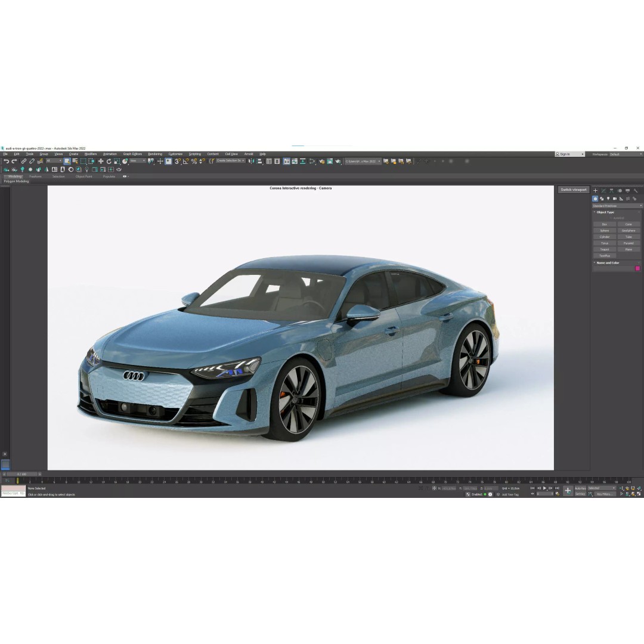
Task: Open the Rendering menu
Action: pos(155,154)
